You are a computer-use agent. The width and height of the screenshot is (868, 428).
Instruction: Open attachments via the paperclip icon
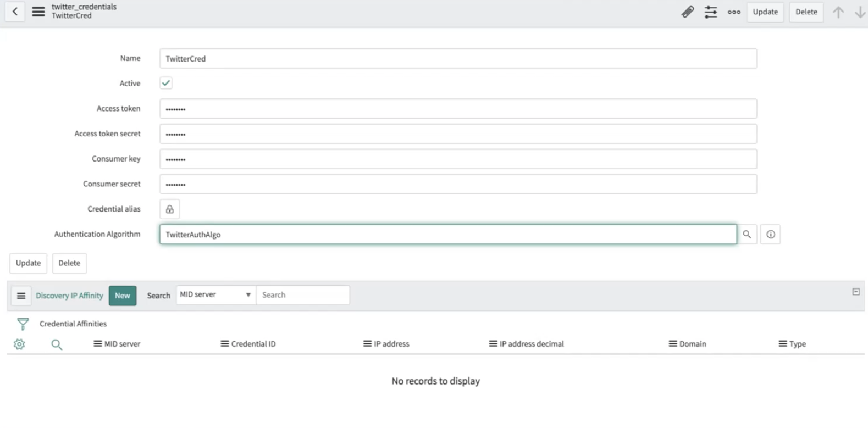(688, 12)
